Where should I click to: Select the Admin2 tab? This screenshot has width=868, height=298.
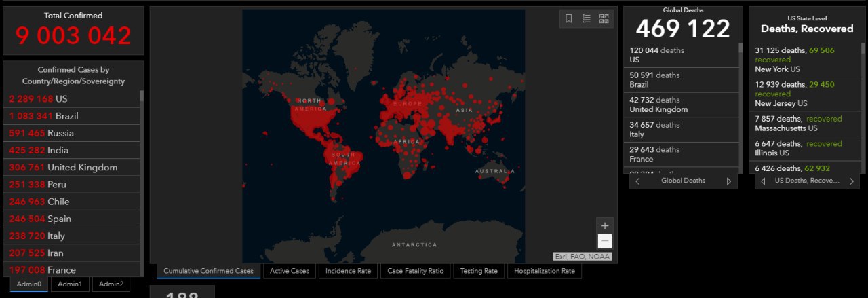(111, 284)
